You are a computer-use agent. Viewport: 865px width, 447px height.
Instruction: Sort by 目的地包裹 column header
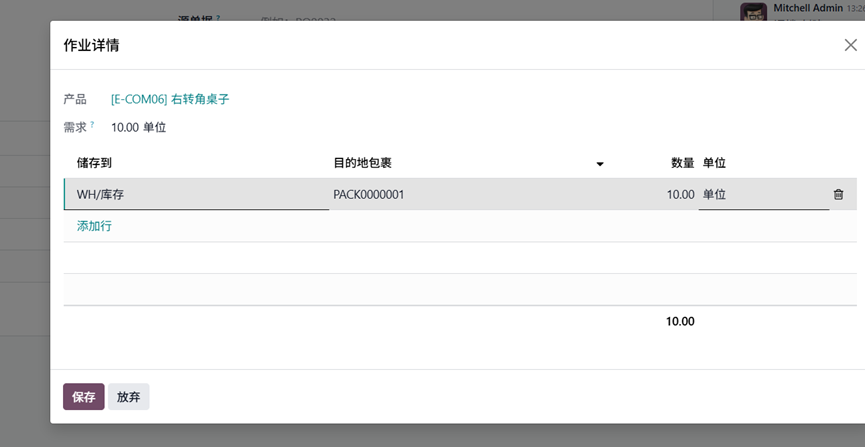point(362,163)
